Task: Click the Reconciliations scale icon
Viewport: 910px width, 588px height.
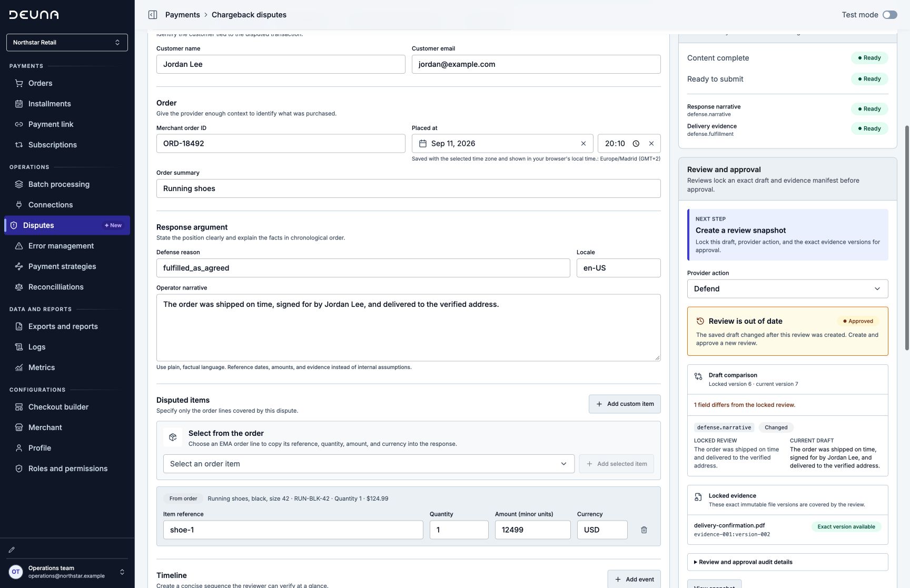Action: pyautogui.click(x=19, y=287)
